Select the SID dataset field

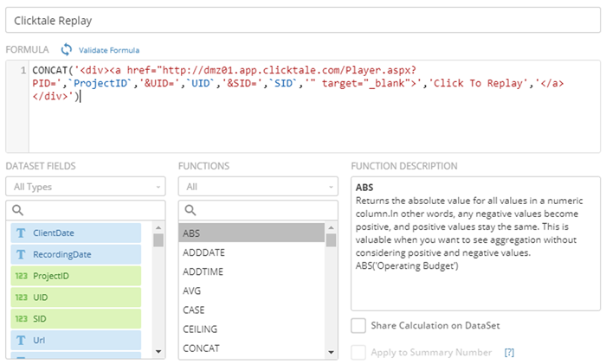(x=41, y=318)
